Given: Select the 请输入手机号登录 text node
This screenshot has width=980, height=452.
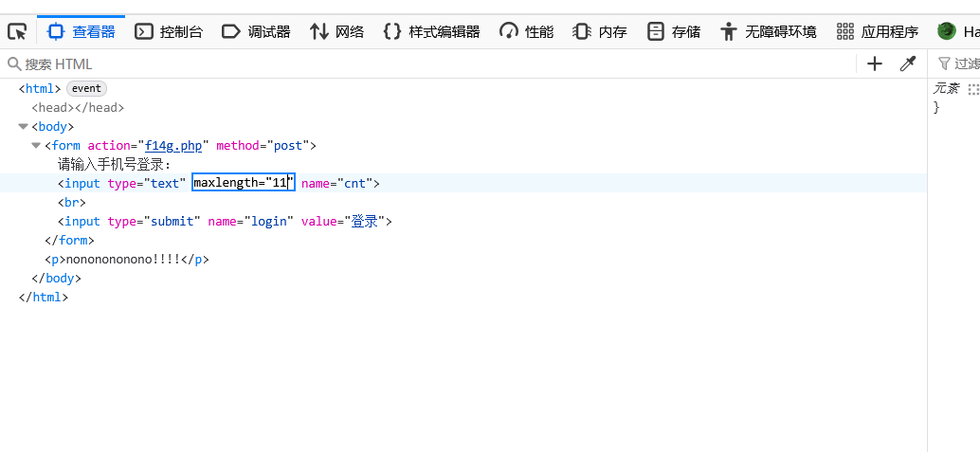Looking at the screenshot, I should point(115,165).
